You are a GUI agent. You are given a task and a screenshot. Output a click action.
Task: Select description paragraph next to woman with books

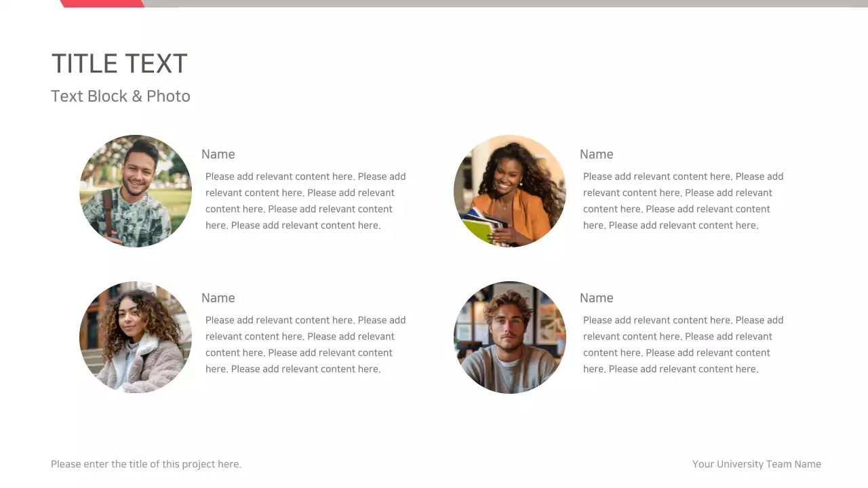click(683, 201)
